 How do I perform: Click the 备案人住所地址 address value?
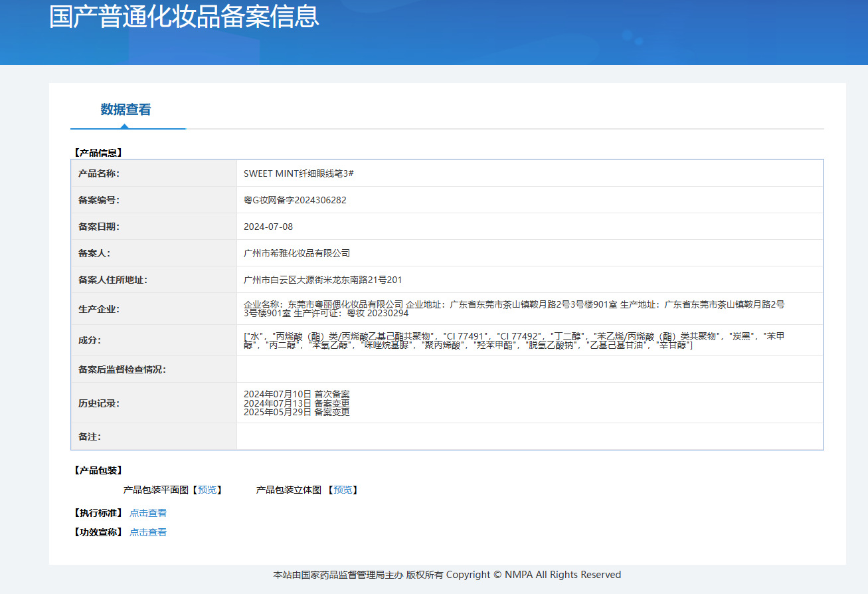pos(323,280)
